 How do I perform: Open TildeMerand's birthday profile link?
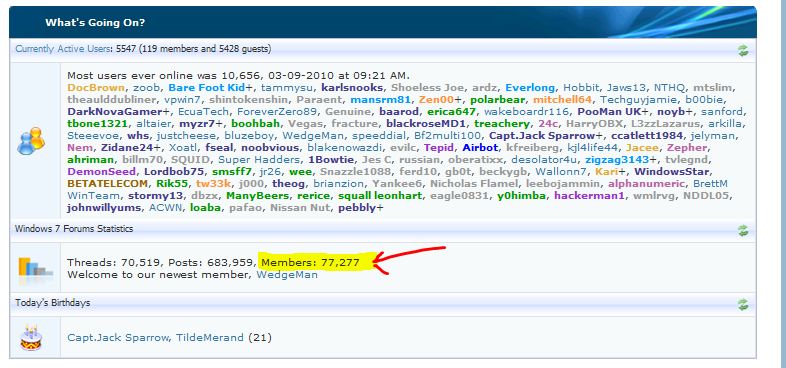tap(210, 337)
